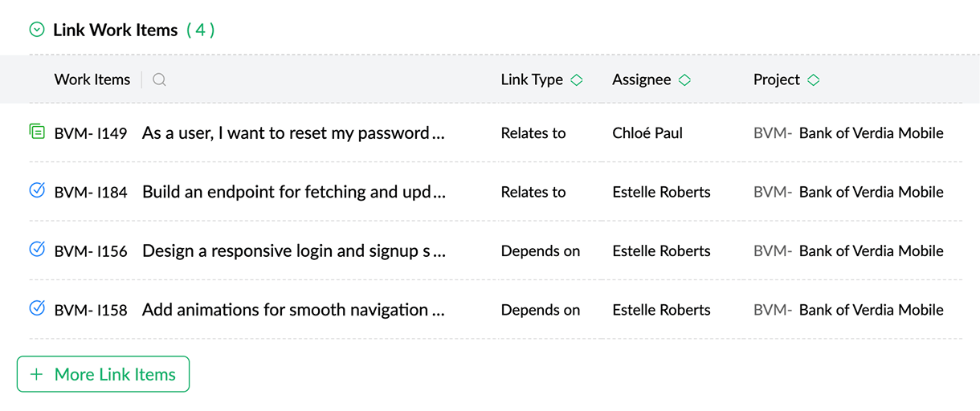Click the search icon beside Work Items
980x411 pixels.
click(x=159, y=79)
